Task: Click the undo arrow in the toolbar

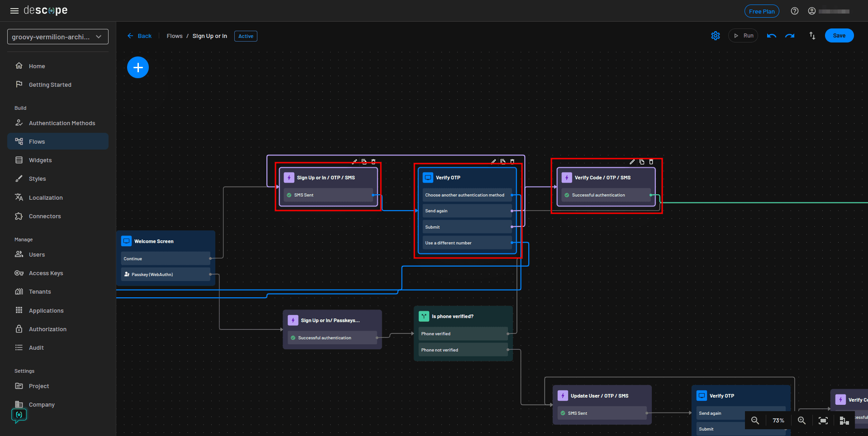Action: tap(771, 36)
